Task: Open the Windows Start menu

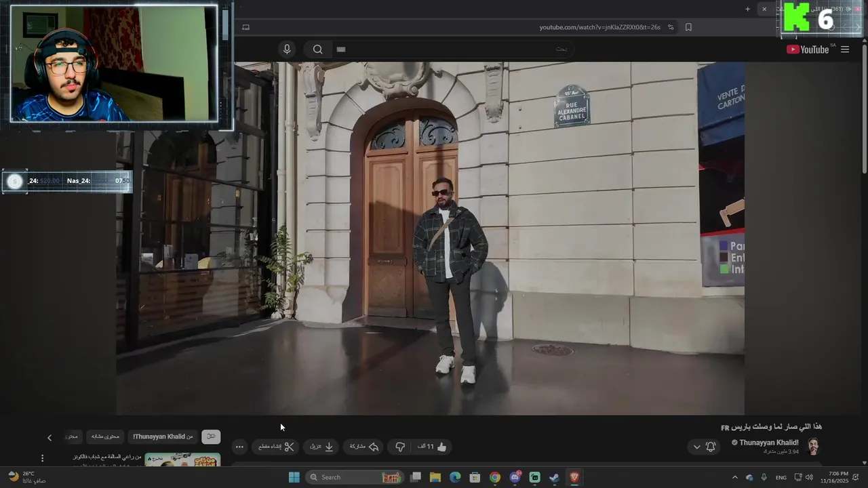Action: tap(294, 477)
